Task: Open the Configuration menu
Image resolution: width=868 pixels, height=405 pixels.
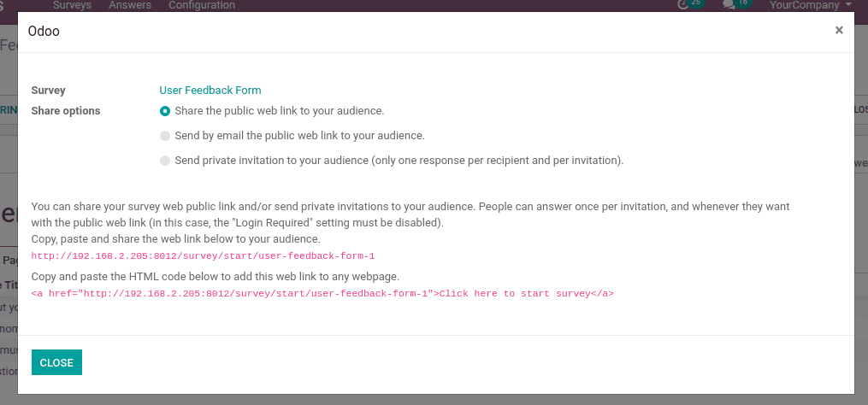Action: click(x=202, y=5)
